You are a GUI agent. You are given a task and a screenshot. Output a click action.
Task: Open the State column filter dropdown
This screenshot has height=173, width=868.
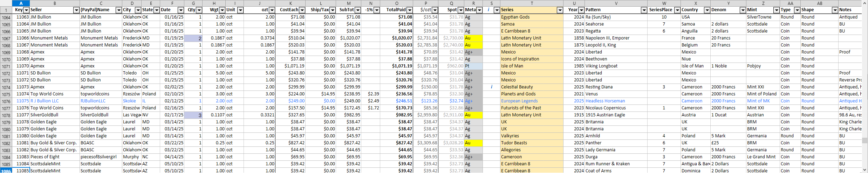coord(157,10)
